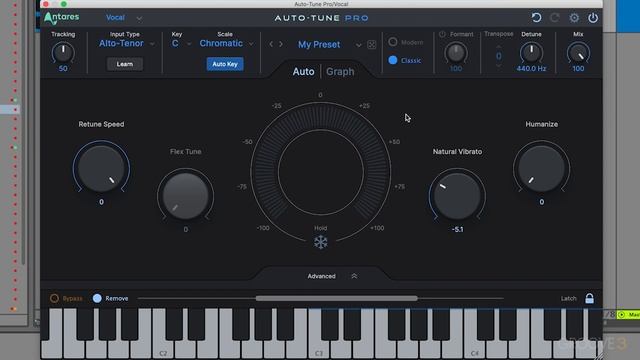
Task: Click the Formant knob
Action: pos(456,53)
